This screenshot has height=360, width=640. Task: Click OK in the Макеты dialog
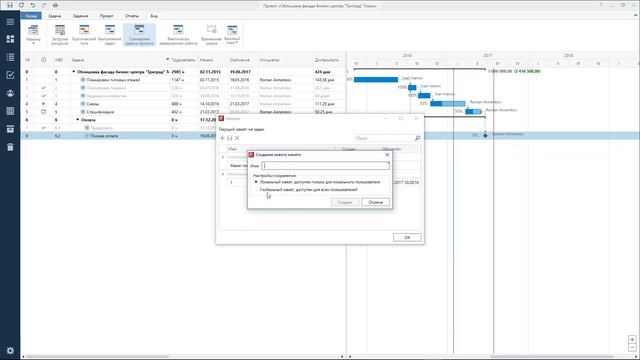(x=407, y=238)
